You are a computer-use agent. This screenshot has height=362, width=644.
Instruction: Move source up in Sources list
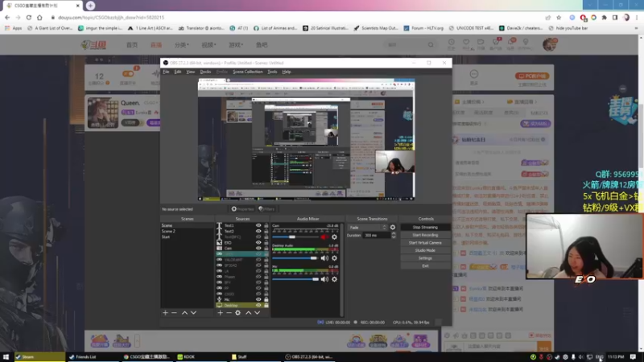248,313
